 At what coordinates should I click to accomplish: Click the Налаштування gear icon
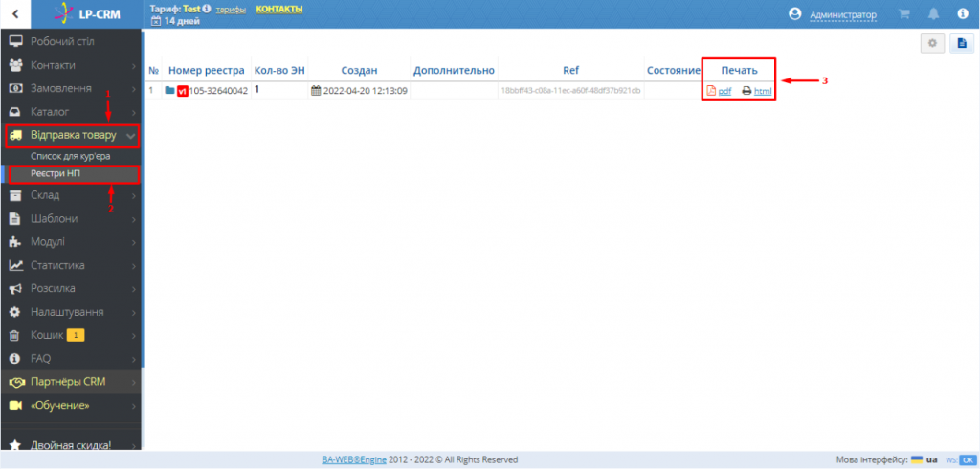(16, 311)
